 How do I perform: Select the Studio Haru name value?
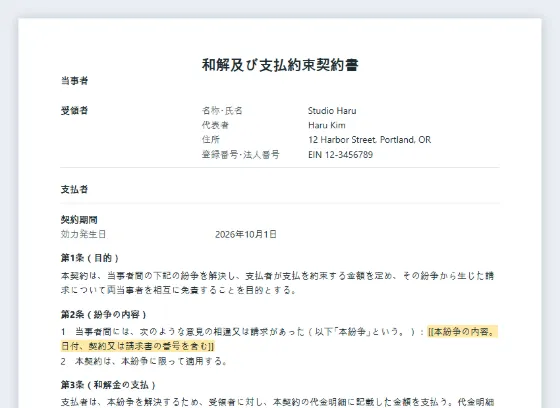pyautogui.click(x=332, y=111)
